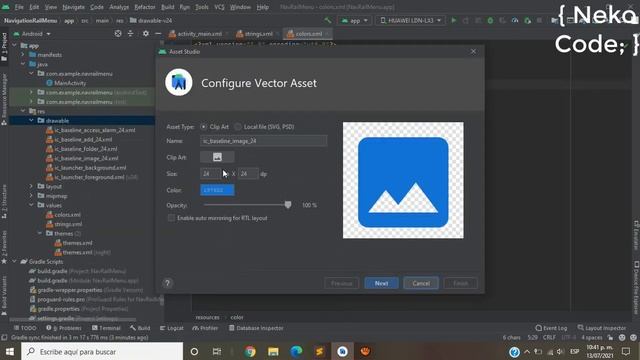Click the Make Project hammer icon

point(328,20)
